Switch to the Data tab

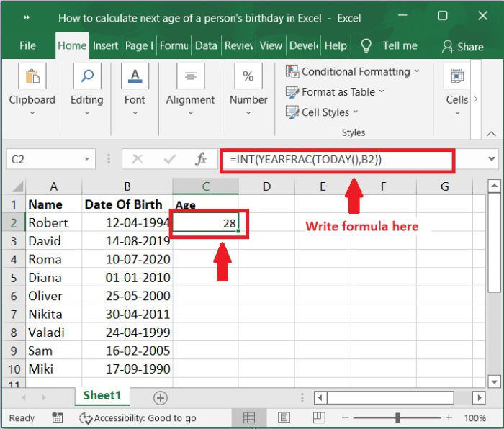tap(206, 45)
